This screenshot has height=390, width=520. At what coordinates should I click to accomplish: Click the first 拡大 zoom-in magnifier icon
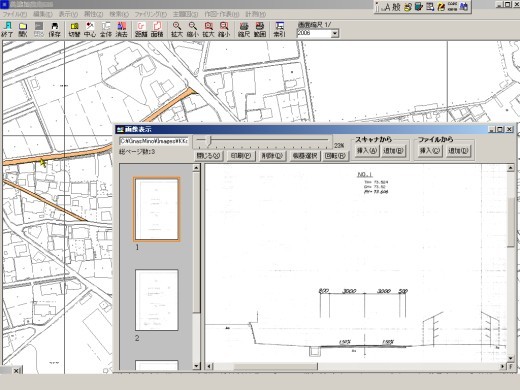[177, 29]
